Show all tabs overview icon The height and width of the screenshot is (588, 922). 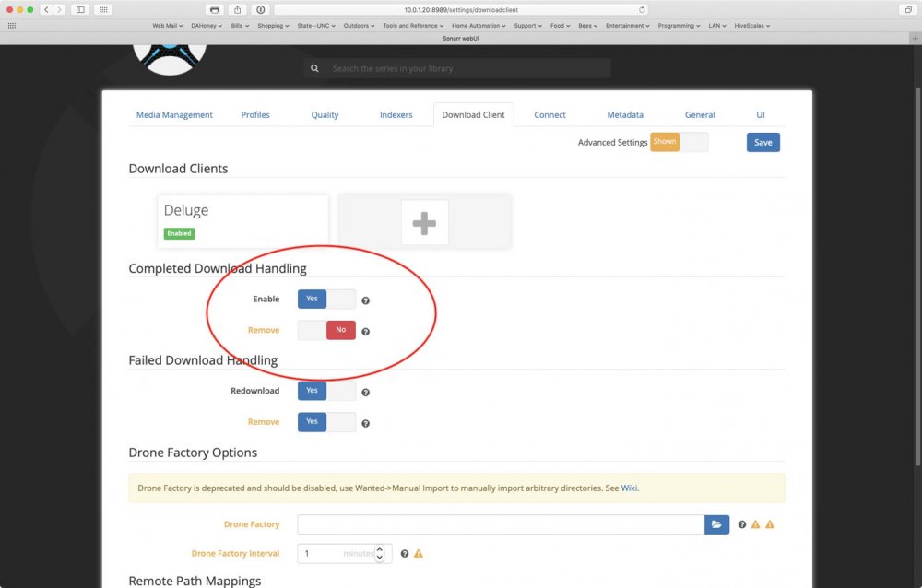[908, 9]
